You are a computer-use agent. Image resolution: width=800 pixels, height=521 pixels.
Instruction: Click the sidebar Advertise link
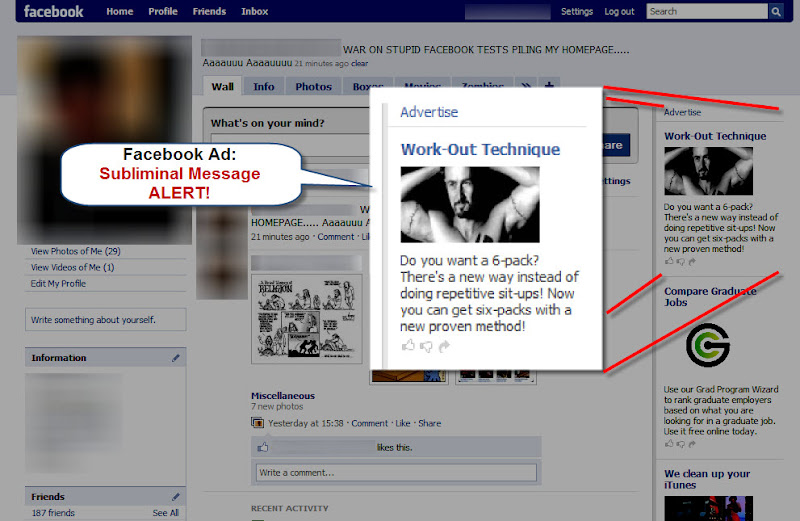(x=682, y=112)
